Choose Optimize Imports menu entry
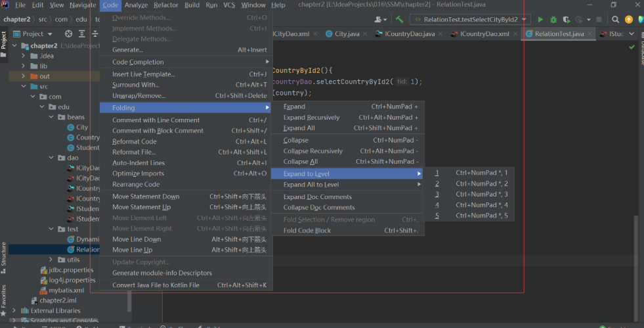The width and height of the screenshot is (644, 328). coord(186,174)
